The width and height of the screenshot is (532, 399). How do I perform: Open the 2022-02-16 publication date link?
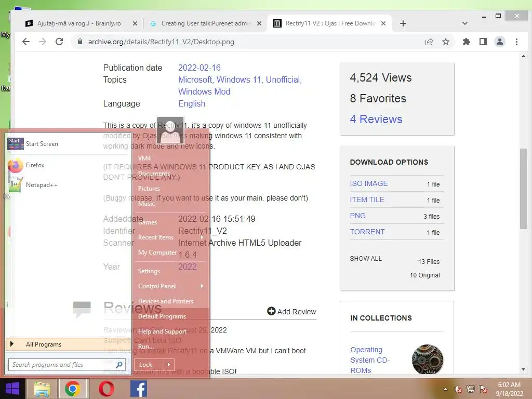point(199,68)
